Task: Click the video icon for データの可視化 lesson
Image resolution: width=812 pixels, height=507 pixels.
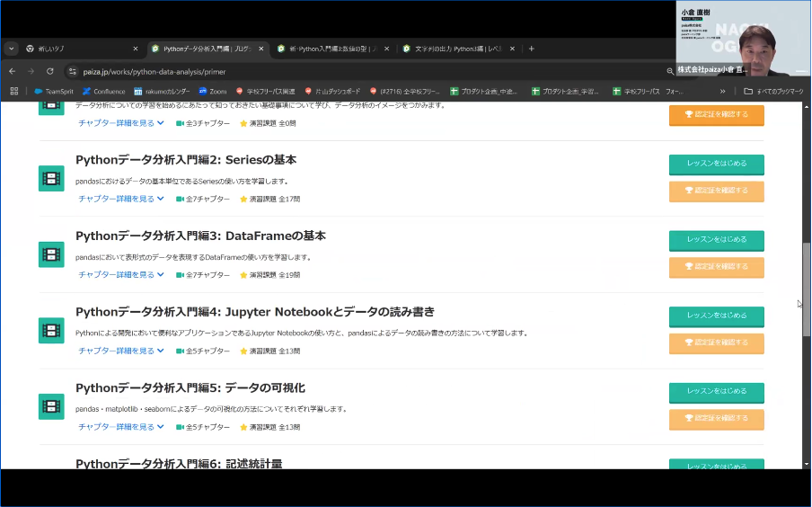Action: [x=51, y=406]
